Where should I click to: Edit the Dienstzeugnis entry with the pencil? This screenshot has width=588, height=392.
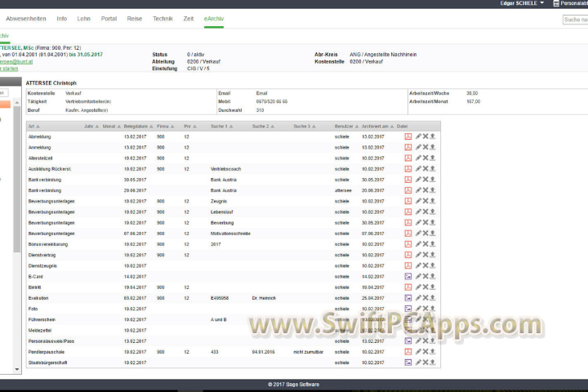[418, 265]
